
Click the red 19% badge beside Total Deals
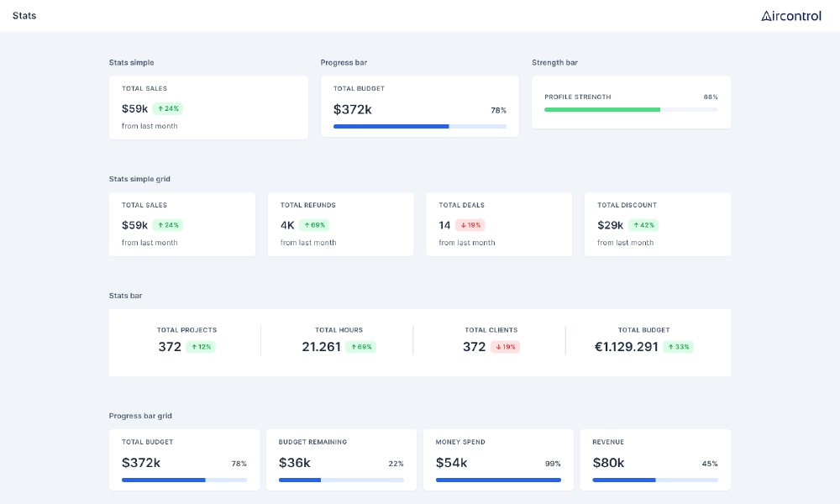click(470, 225)
